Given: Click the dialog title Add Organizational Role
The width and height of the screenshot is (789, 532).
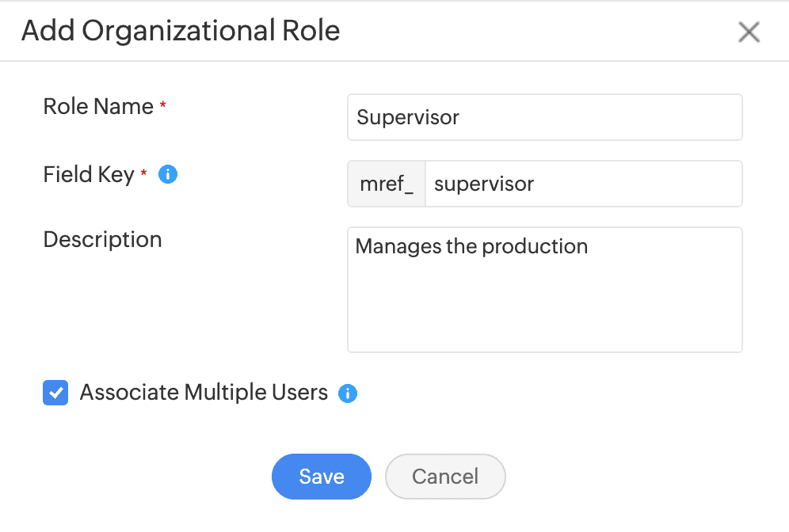Looking at the screenshot, I should 181,30.
